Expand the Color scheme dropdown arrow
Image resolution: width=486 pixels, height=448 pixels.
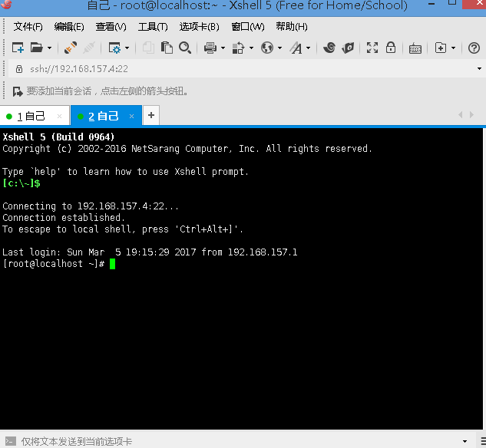pos(251,48)
